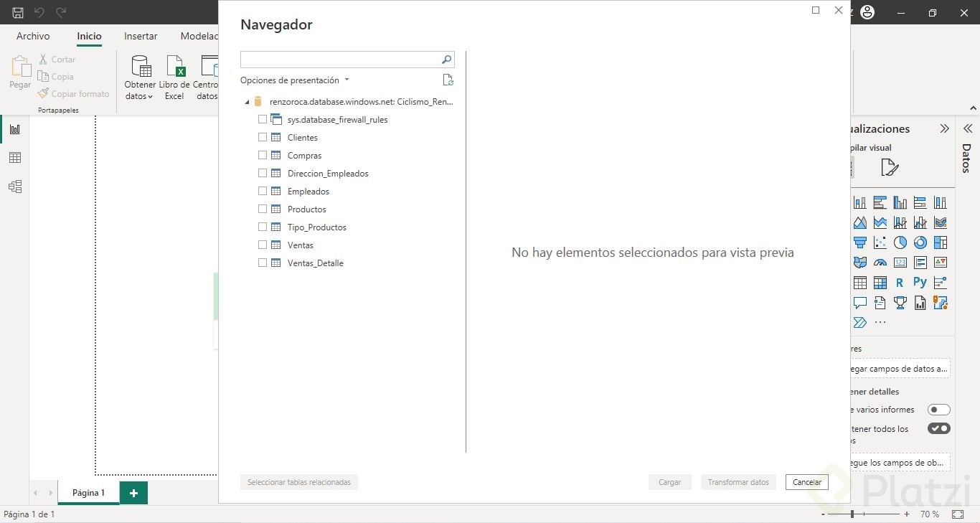Click the zoom slider handle in status bar
This screenshot has width=980, height=523.
[x=852, y=514]
